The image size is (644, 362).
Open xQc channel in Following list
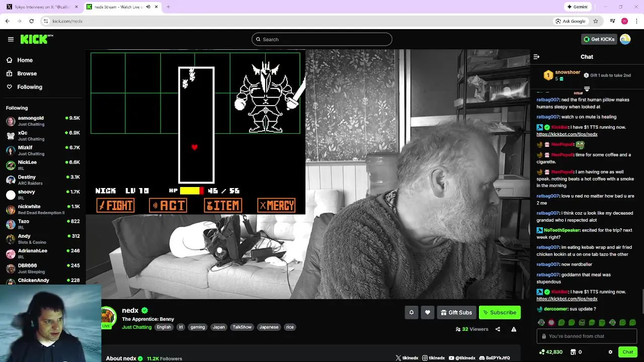[x=43, y=136]
